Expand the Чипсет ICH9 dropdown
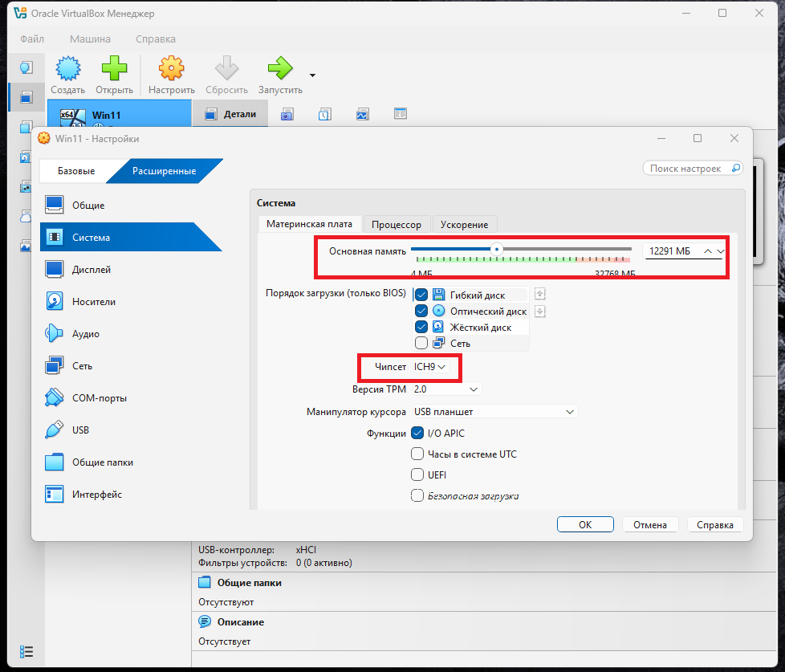785x672 pixels. click(x=430, y=366)
